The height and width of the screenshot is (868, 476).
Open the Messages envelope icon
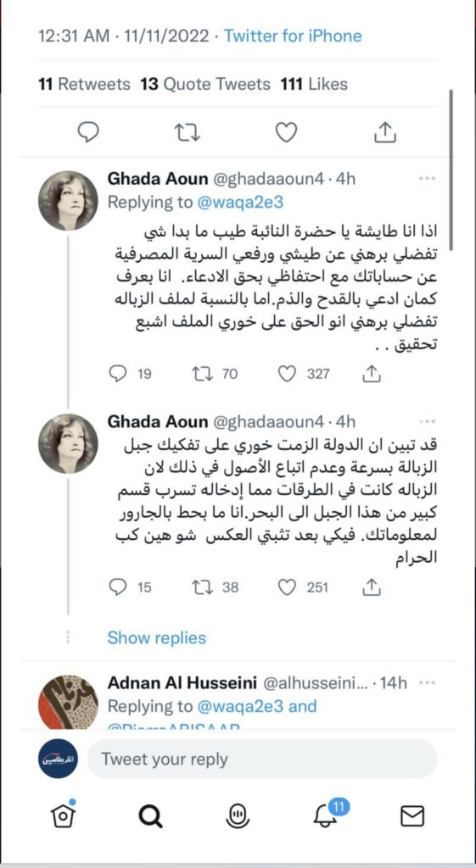click(412, 816)
